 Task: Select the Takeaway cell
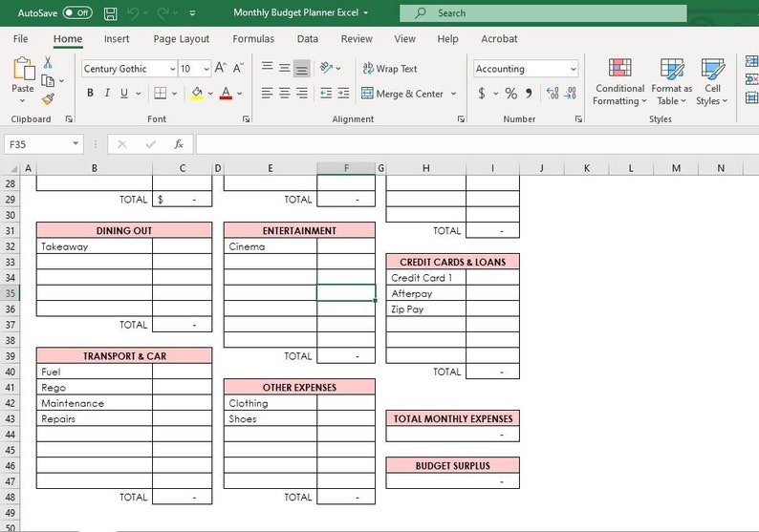95,246
